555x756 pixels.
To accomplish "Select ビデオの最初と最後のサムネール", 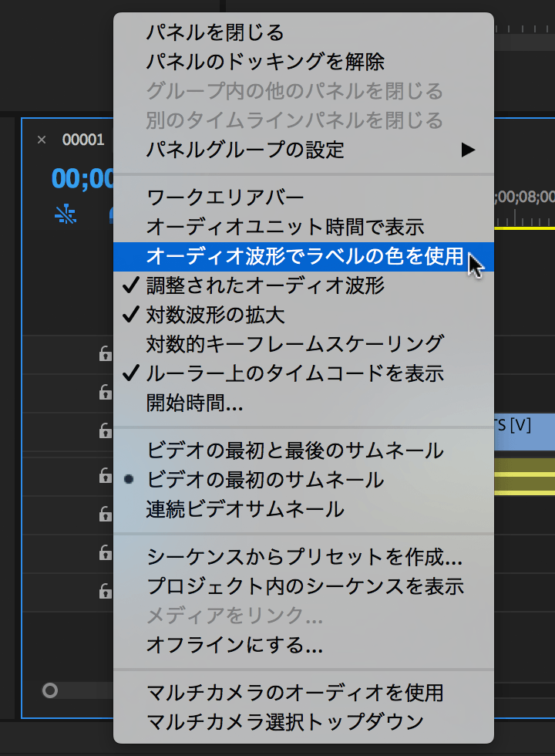I will click(x=304, y=451).
